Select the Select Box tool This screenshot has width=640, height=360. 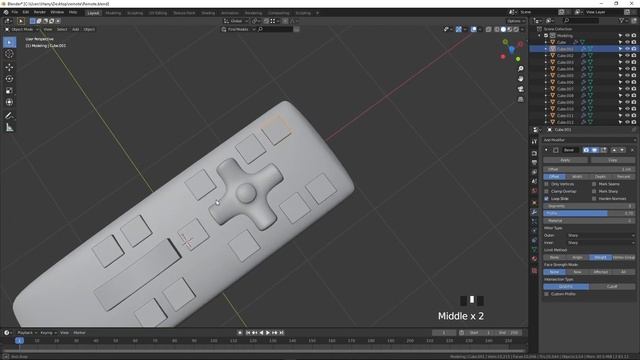[9, 42]
